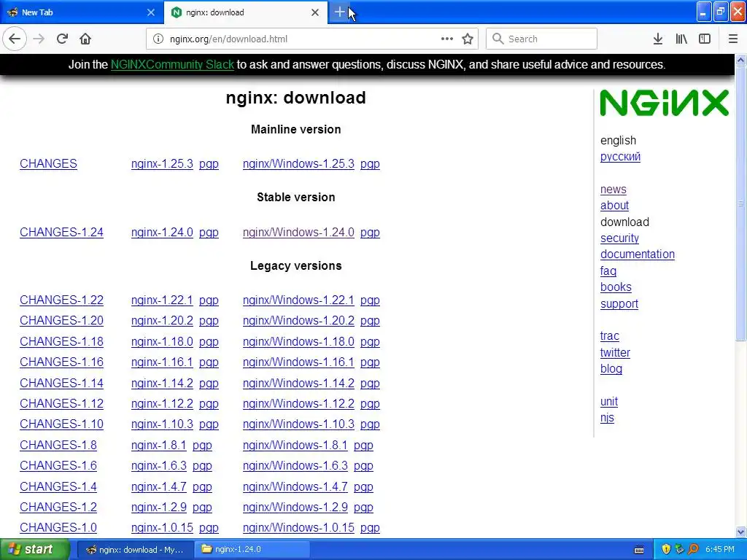The image size is (747, 560).
Task: Reload the nginx download page
Action: [x=62, y=39]
